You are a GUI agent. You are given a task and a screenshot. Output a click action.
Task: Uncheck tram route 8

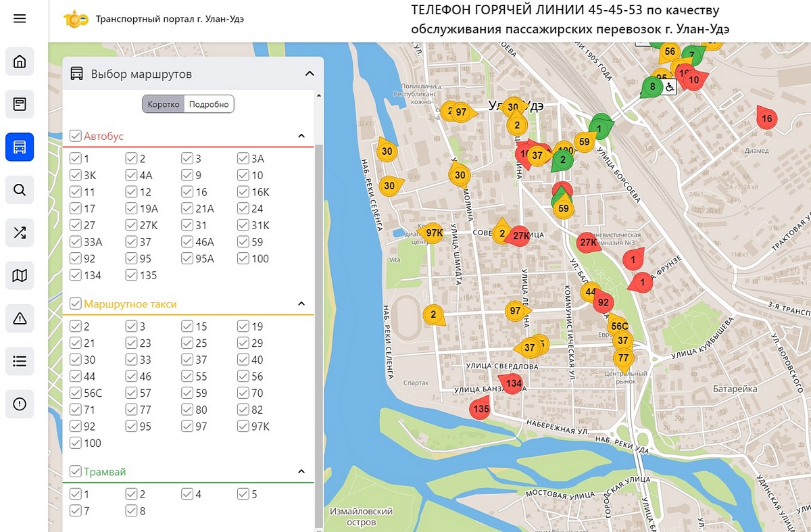click(131, 511)
